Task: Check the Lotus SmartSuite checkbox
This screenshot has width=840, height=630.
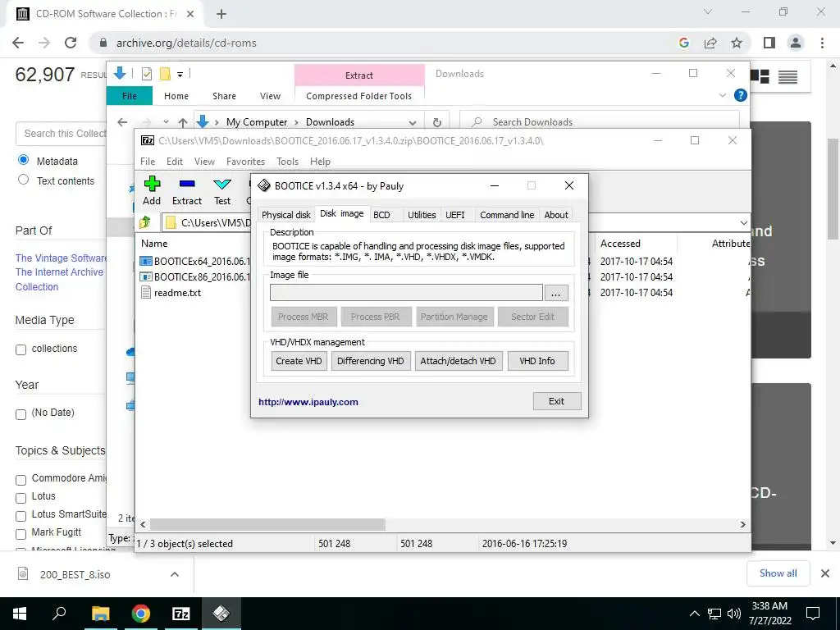Action: point(21,516)
